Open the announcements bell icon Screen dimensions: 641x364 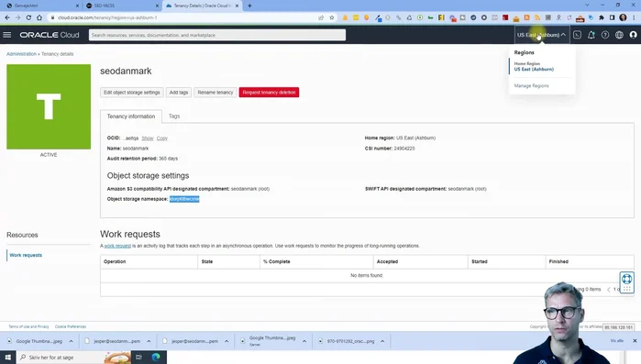click(591, 35)
